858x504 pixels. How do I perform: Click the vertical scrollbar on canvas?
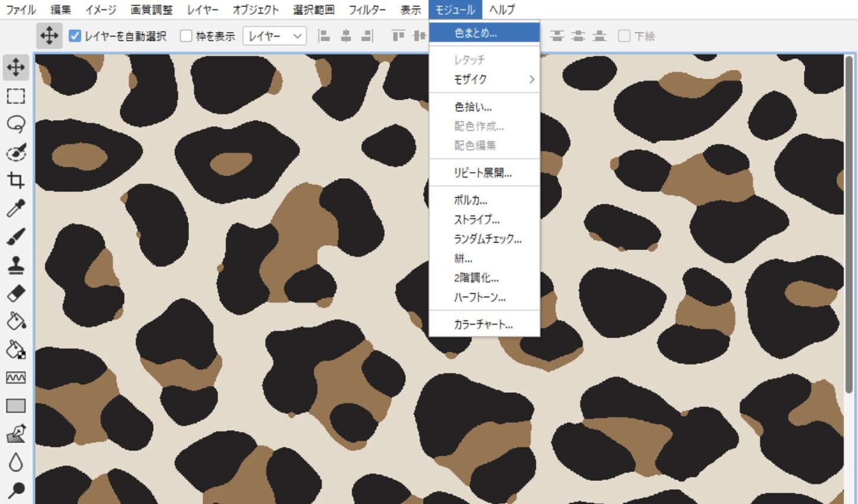point(849,225)
